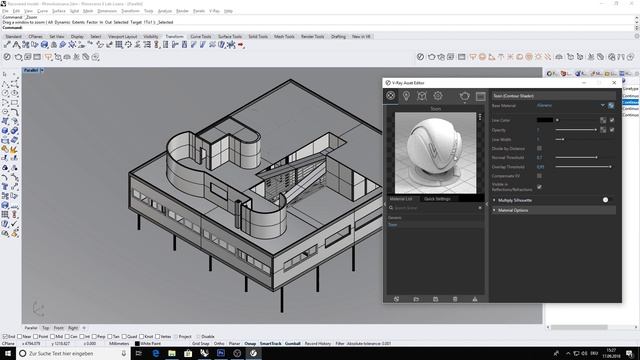Viewport: 640px width, 360px height.
Task: Open Materials category in V-Ray Asset Editor
Action: click(x=391, y=96)
